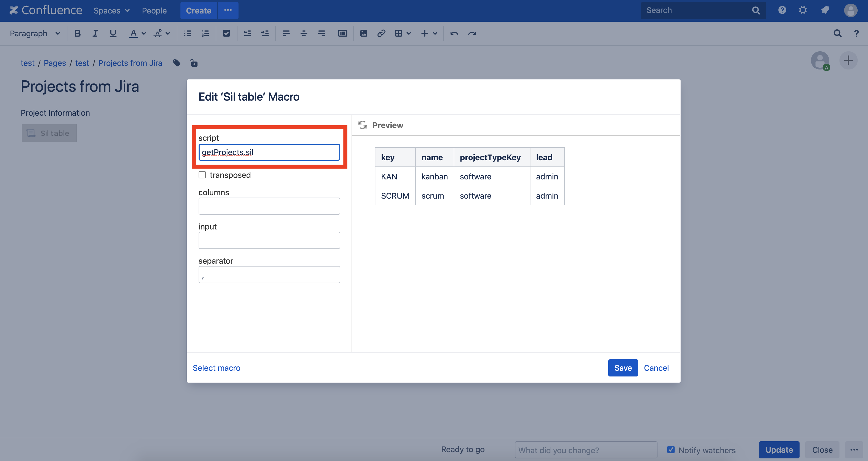Image resolution: width=868 pixels, height=461 pixels.
Task: Click the bulleted list icon
Action: [x=188, y=33]
